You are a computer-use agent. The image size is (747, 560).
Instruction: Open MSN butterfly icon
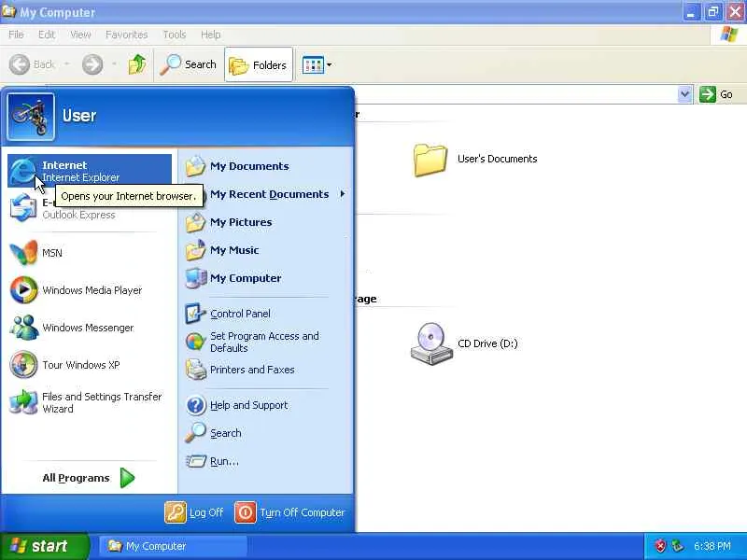22,253
